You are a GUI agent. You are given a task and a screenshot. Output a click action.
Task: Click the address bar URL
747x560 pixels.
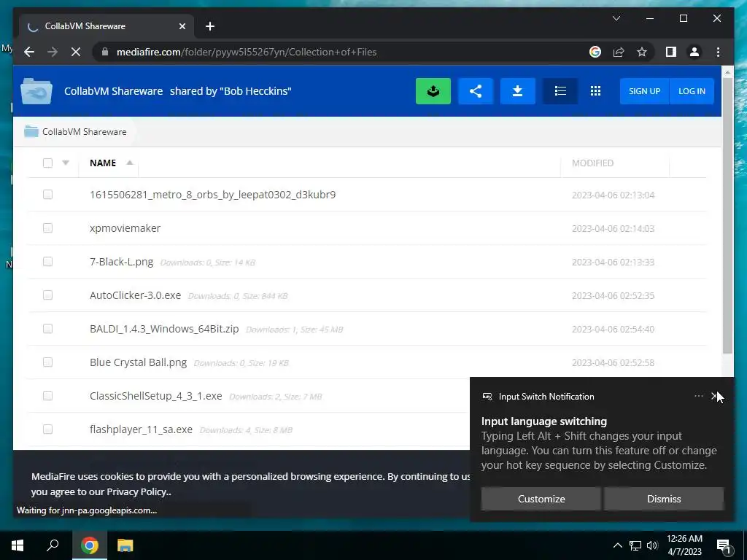(247, 52)
